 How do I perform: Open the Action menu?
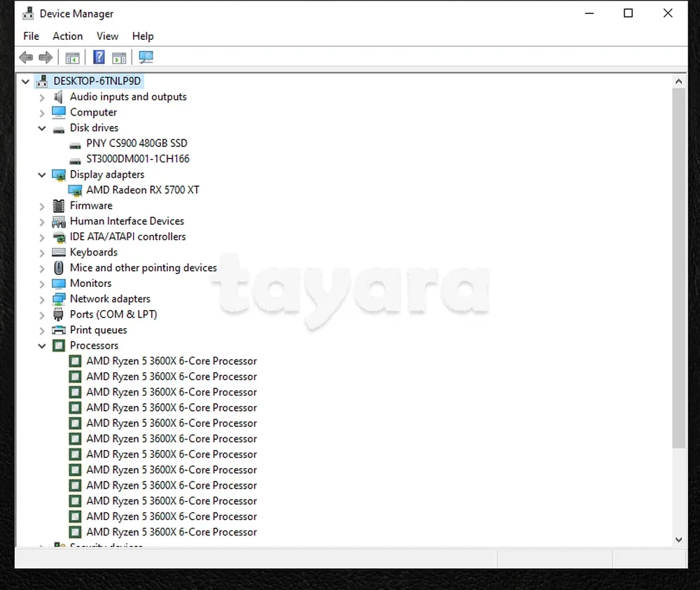tap(67, 36)
